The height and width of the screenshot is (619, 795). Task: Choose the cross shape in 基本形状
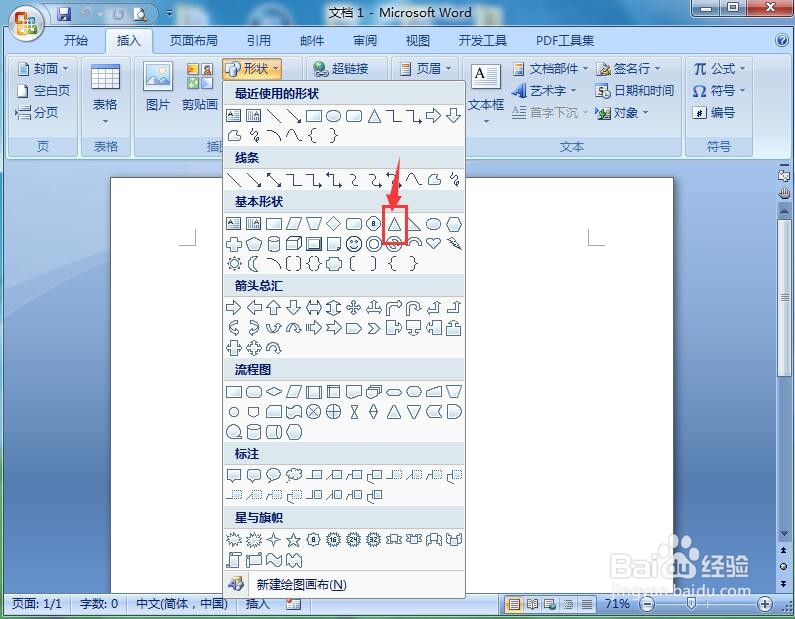(x=234, y=244)
